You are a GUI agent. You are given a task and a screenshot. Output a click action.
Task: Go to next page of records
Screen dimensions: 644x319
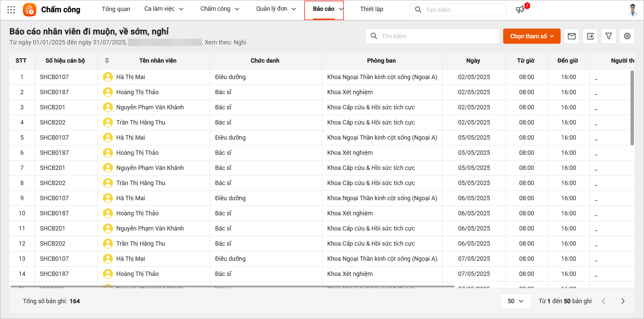pyautogui.click(x=623, y=301)
